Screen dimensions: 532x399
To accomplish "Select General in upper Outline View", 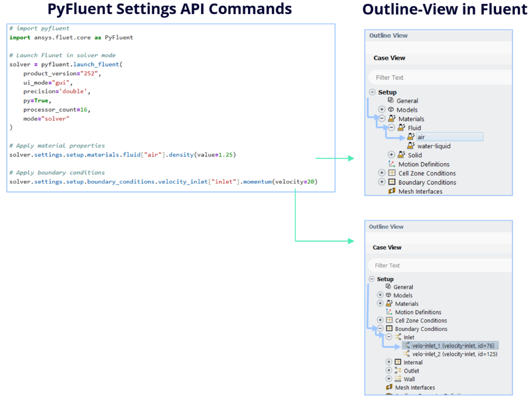I will pos(407,101).
